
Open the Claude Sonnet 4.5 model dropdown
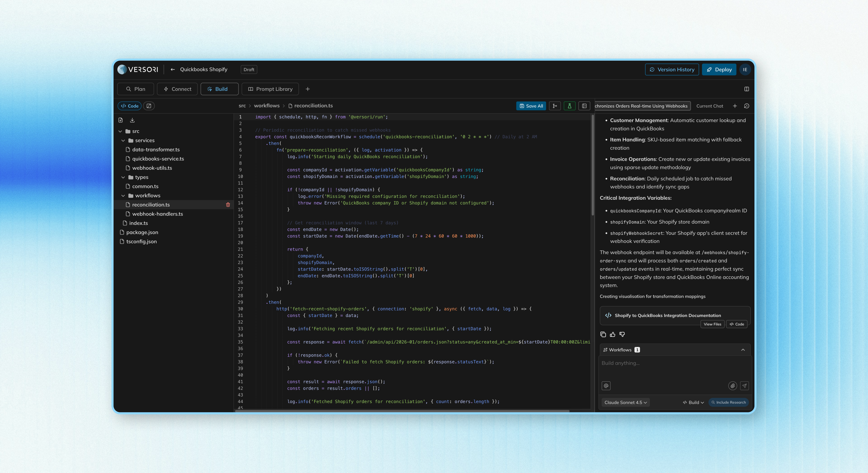pyautogui.click(x=626, y=402)
